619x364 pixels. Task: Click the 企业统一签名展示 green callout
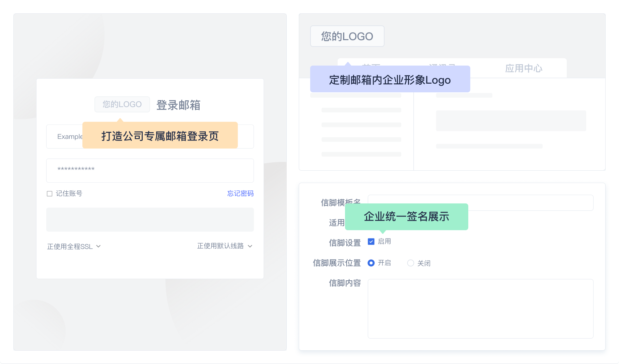(x=406, y=216)
